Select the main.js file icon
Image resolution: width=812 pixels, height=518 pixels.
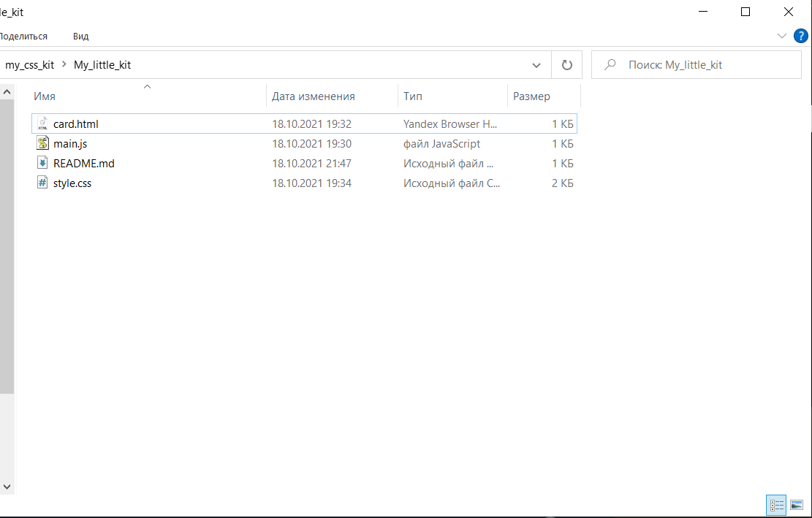point(42,143)
